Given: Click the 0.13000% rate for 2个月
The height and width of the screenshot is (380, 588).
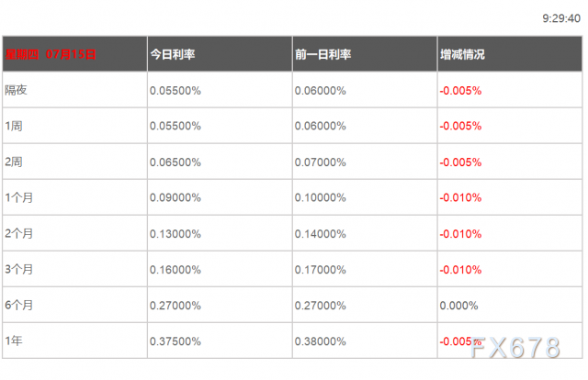Looking at the screenshot, I should coord(175,234).
